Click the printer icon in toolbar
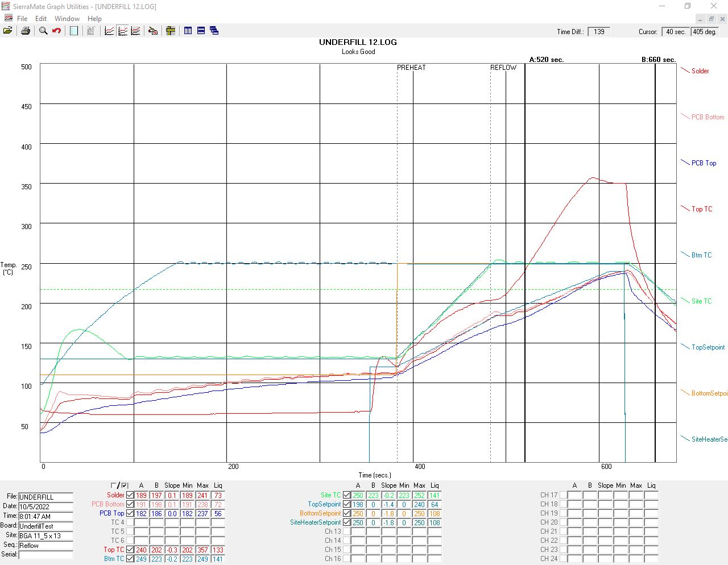 (26, 31)
